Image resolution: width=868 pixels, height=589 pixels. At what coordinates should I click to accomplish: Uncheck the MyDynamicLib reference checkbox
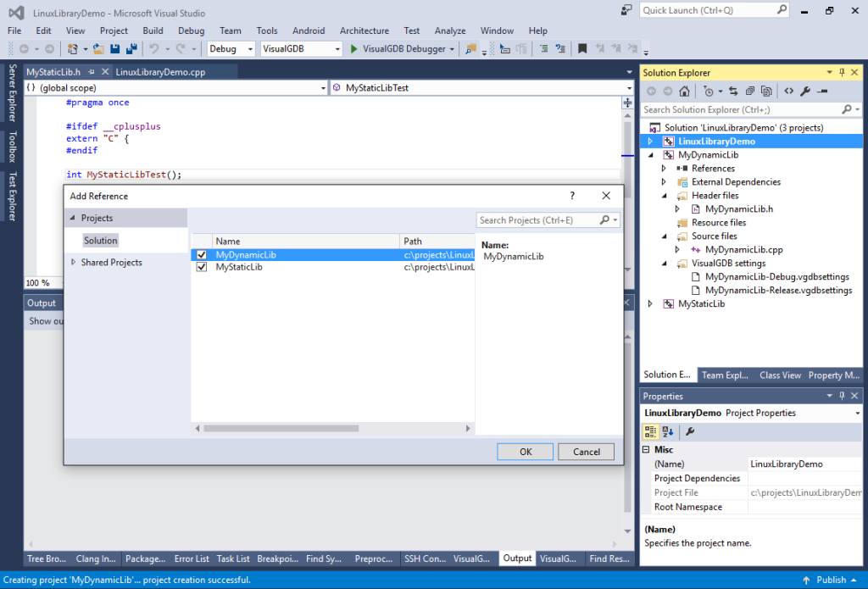(x=202, y=254)
